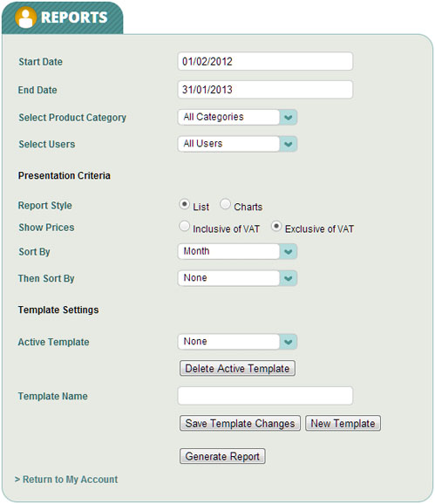The image size is (435, 504).
Task: Select the Inclusive of VAT option
Action: click(184, 226)
